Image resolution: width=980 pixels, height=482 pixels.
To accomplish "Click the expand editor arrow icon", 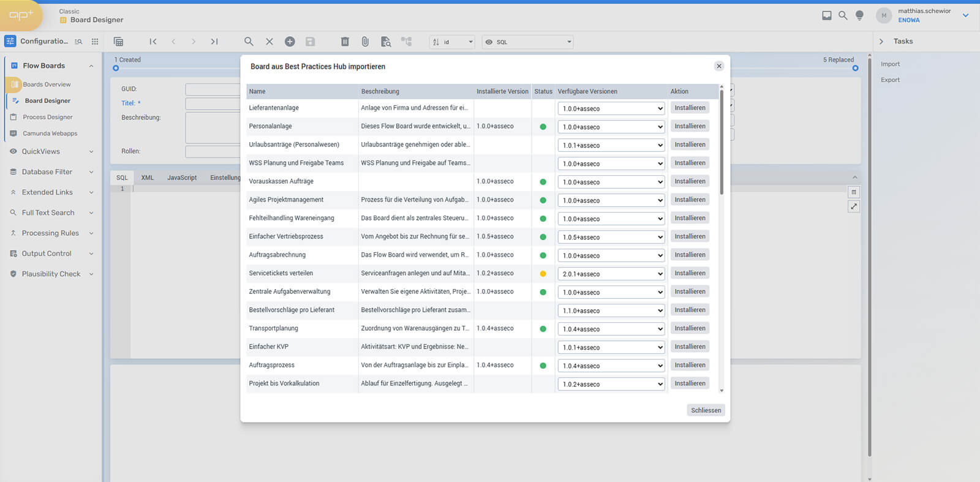I will [x=854, y=206].
